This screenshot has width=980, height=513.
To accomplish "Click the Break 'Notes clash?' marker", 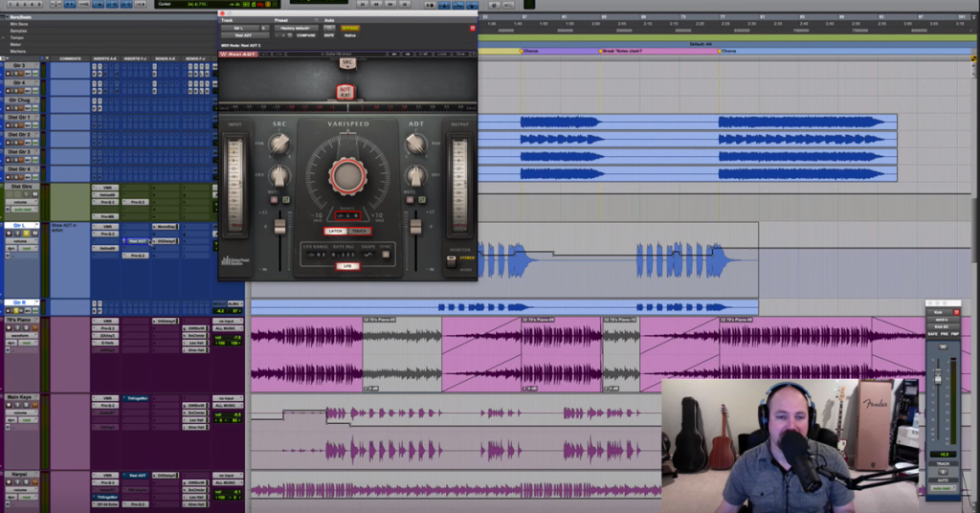I will (621, 51).
